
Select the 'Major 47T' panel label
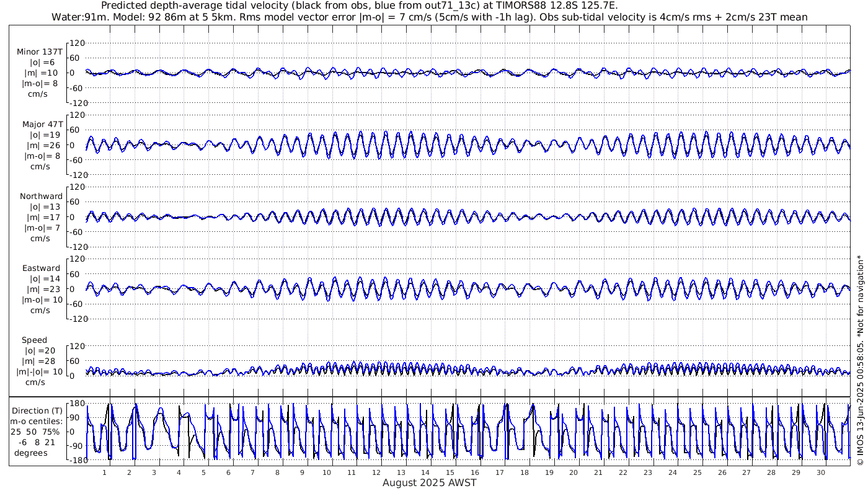click(x=42, y=124)
